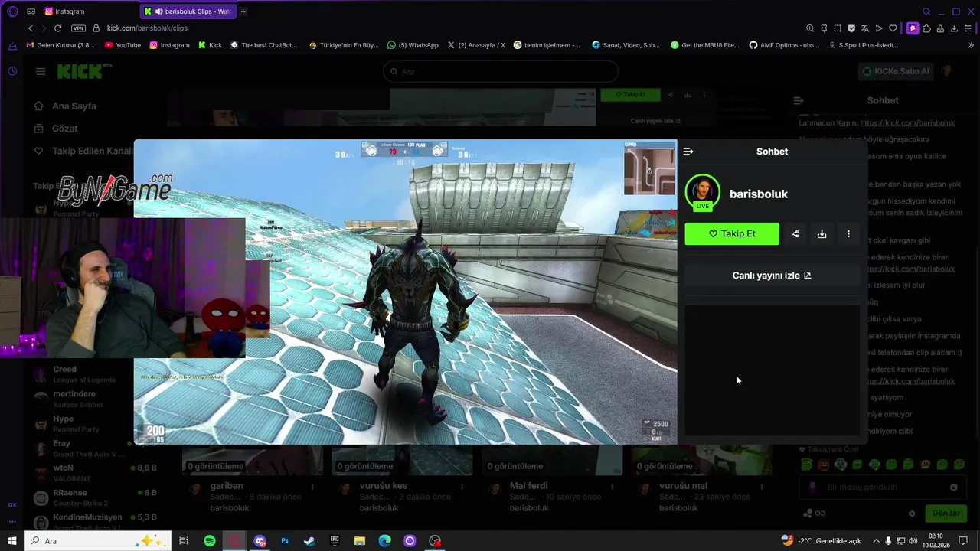Click the Canlı yayını izle link
980x551 pixels.
pyautogui.click(x=772, y=275)
